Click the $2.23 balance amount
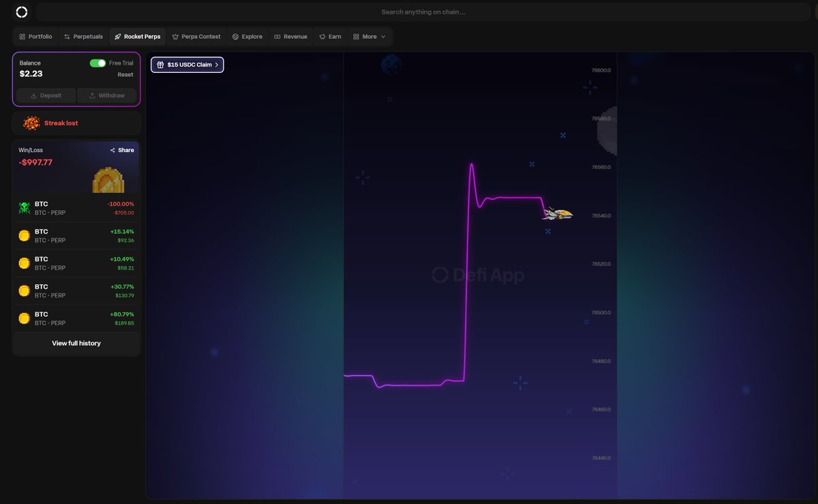 (31, 74)
